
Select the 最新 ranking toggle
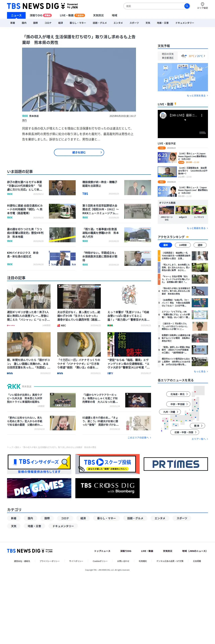click(x=165, y=245)
